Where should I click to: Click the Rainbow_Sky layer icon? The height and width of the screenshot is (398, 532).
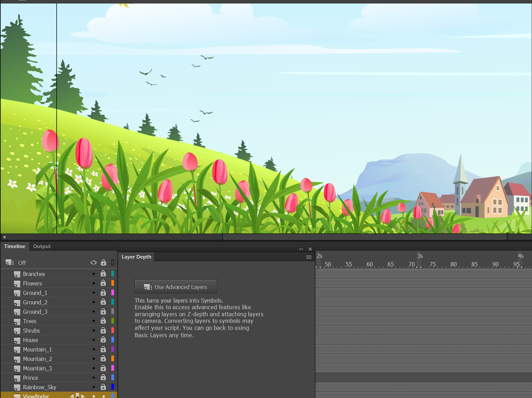tap(17, 387)
